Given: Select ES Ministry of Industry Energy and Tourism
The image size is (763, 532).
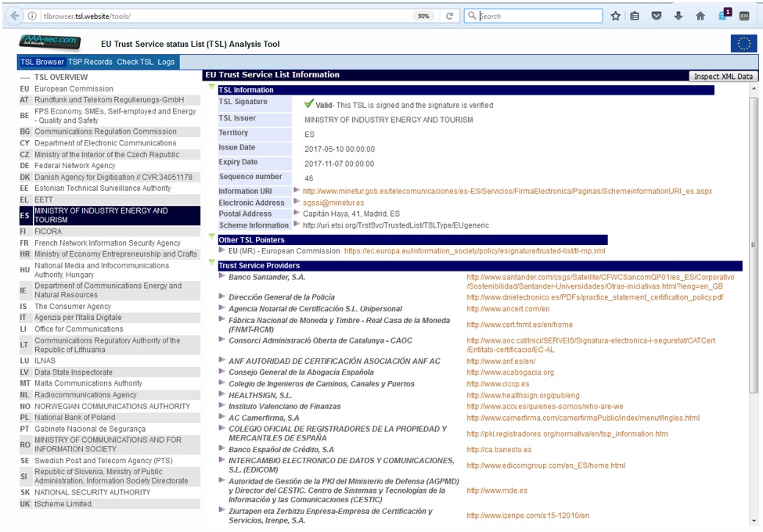Looking at the screenshot, I should [110, 215].
